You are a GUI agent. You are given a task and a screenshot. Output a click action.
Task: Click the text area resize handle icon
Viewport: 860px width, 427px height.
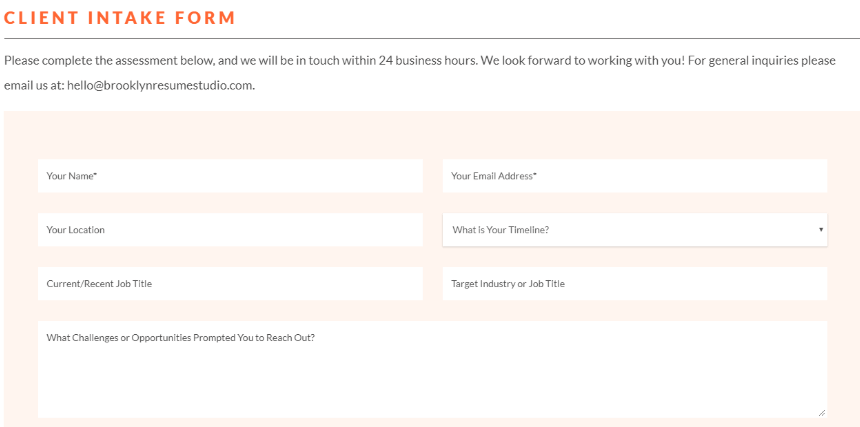[821, 412]
